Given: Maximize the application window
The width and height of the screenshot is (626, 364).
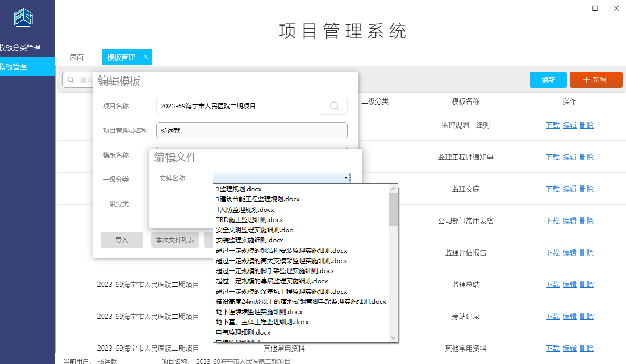Looking at the screenshot, I should coord(595,8).
